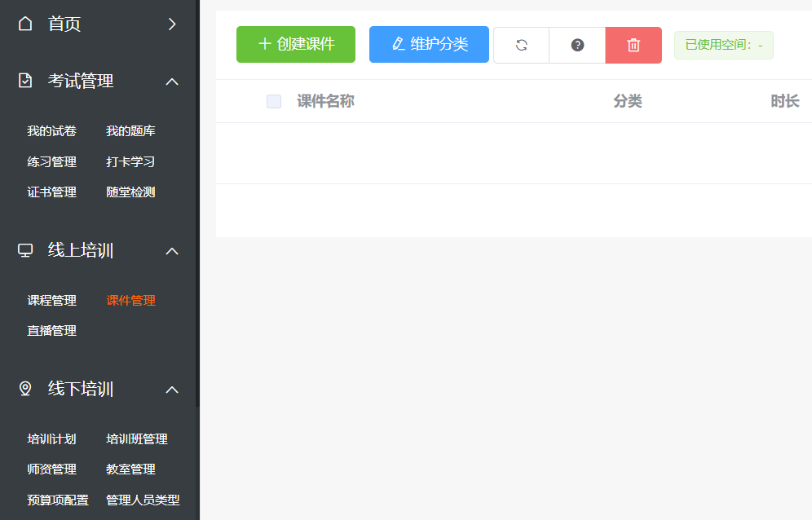Click the 已使用空间 storage label
The height and width of the screenshot is (520, 812).
(x=723, y=45)
